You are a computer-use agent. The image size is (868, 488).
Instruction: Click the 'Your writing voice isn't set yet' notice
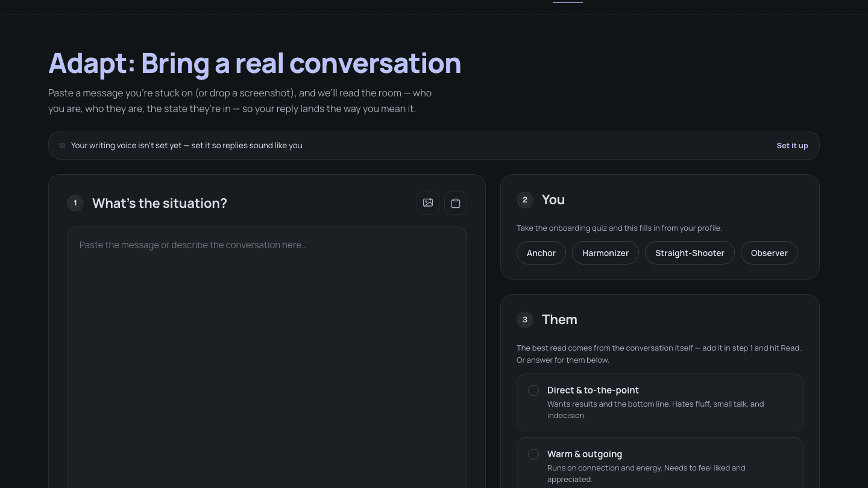(187, 145)
